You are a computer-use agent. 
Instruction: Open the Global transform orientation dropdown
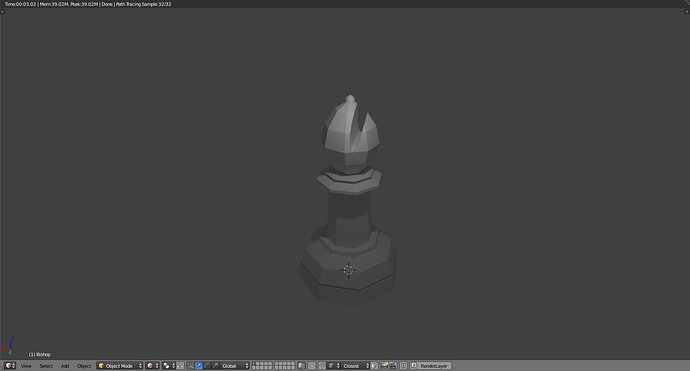click(235, 366)
